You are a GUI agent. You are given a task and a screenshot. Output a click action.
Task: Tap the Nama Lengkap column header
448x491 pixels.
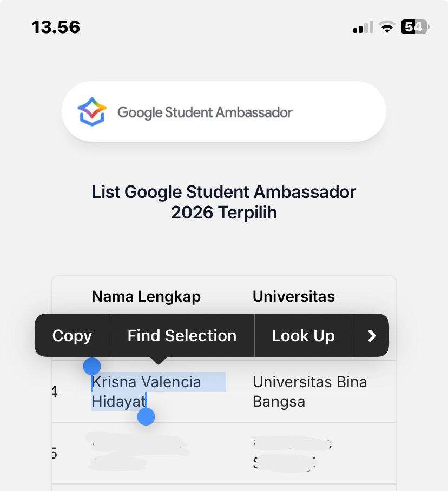point(146,296)
